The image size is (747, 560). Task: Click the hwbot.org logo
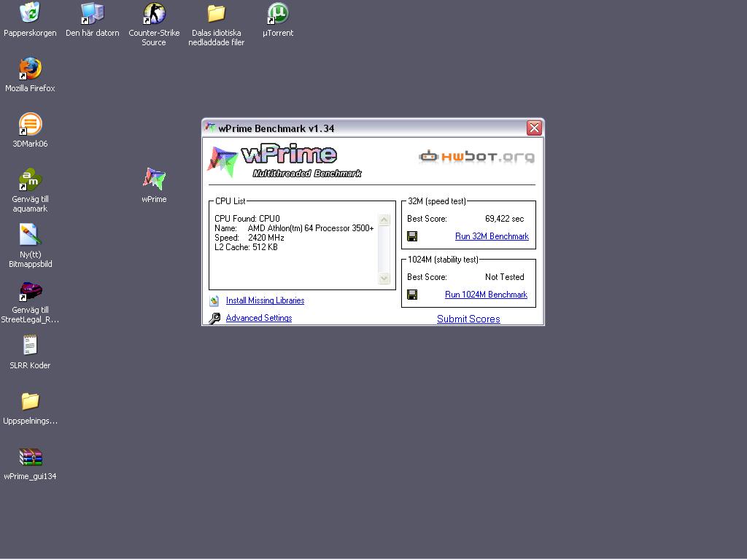[x=476, y=157]
